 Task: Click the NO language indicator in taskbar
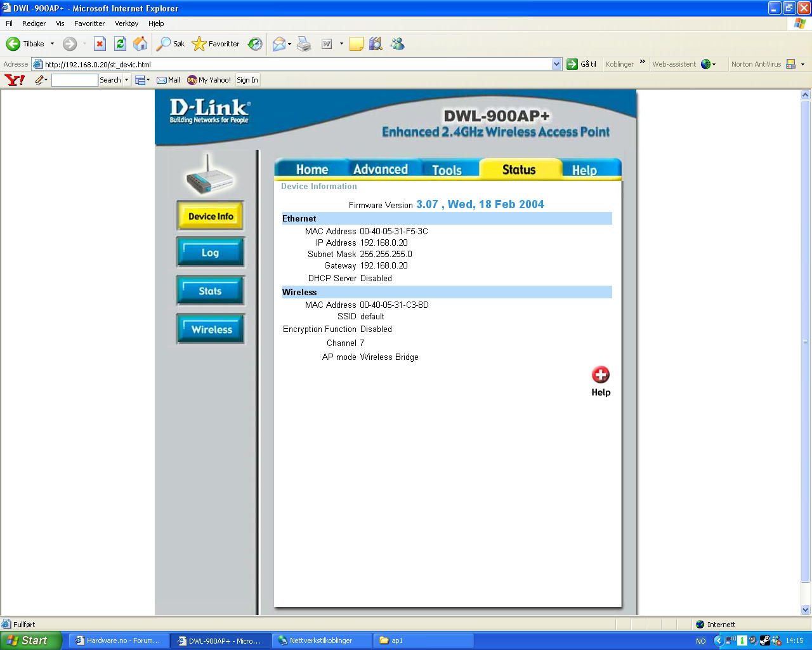(700, 640)
